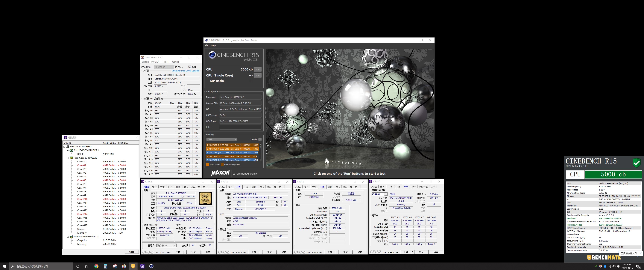Screen dimensions: 644x270
Task: Collapse the ASUSTeK COMPUTER tree node
Action: point(68,150)
